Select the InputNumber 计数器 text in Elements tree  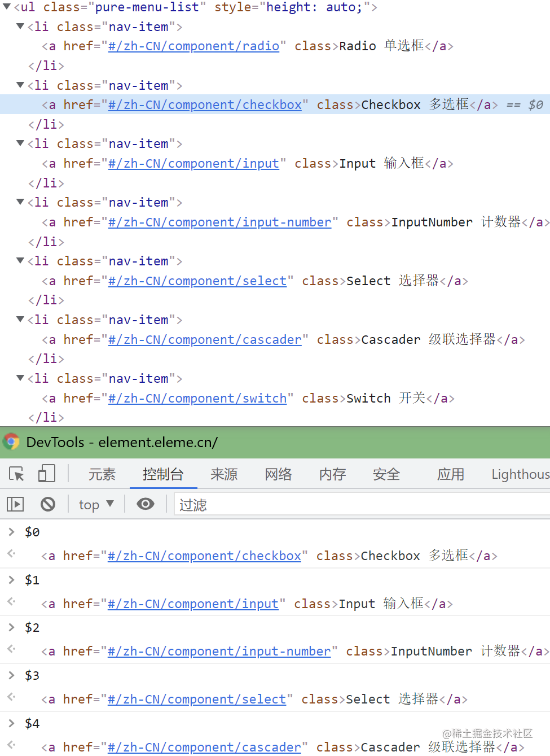456,222
